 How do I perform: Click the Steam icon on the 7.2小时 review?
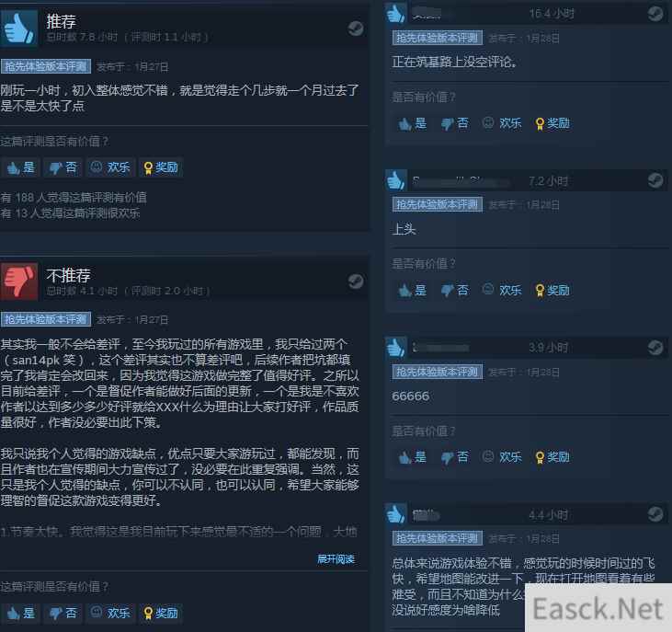(x=655, y=180)
